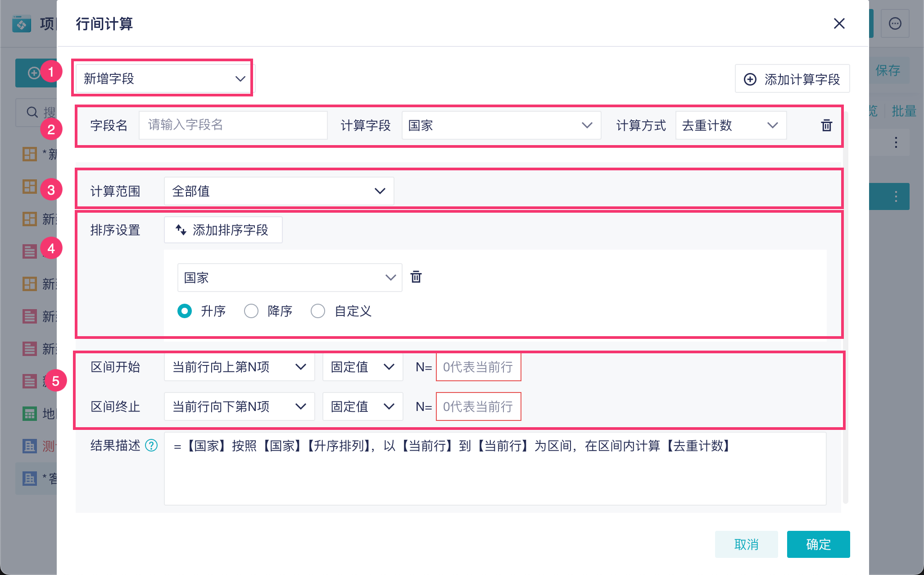Click the 添加排序字段 sort button
The width and height of the screenshot is (924, 575).
(223, 230)
